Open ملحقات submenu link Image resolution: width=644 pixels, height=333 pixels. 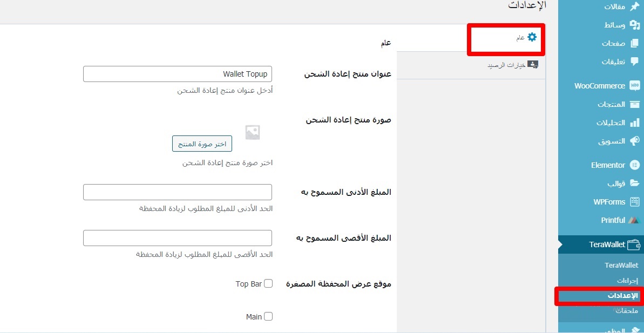[627, 311]
